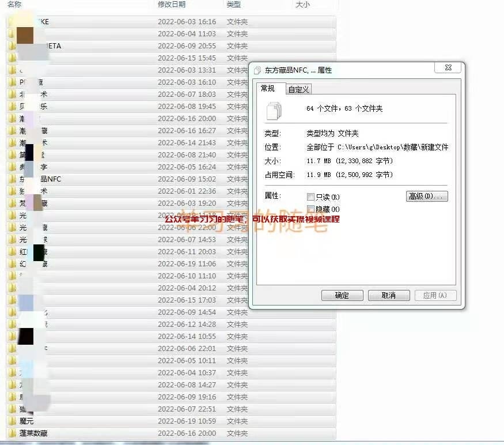Click the 蓬莱数藏 folder icon
This screenshot has width=504, height=445.
coord(13,433)
